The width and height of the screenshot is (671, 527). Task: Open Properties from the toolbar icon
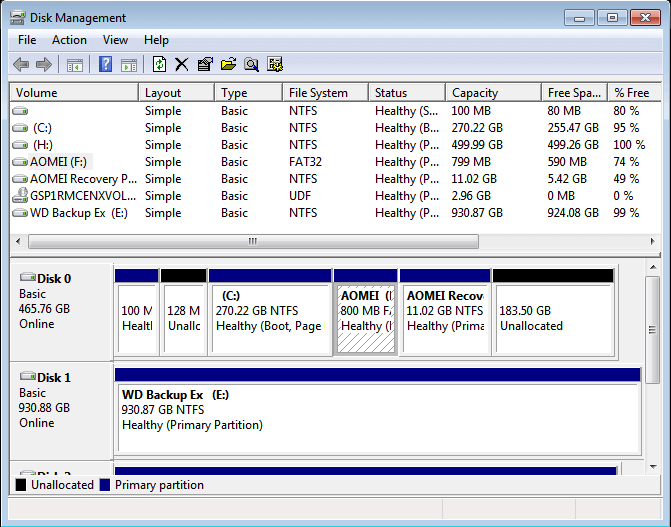[205, 65]
